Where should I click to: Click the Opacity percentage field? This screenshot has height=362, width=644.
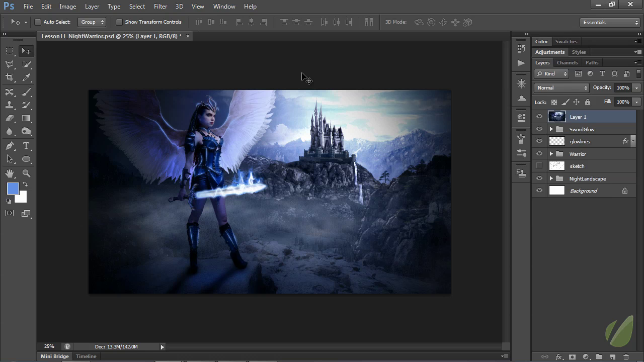pyautogui.click(x=623, y=88)
